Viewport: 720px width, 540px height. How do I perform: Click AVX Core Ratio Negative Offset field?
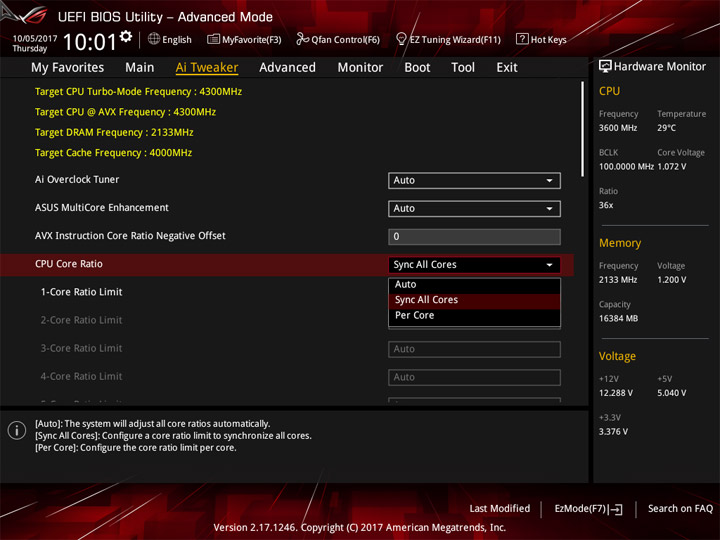(x=474, y=236)
